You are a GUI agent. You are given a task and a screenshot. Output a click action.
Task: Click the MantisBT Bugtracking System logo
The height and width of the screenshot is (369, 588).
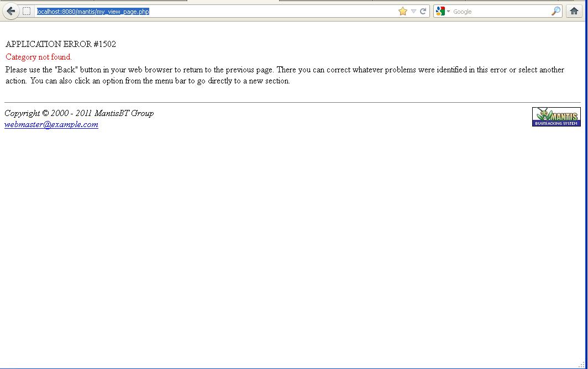556,117
